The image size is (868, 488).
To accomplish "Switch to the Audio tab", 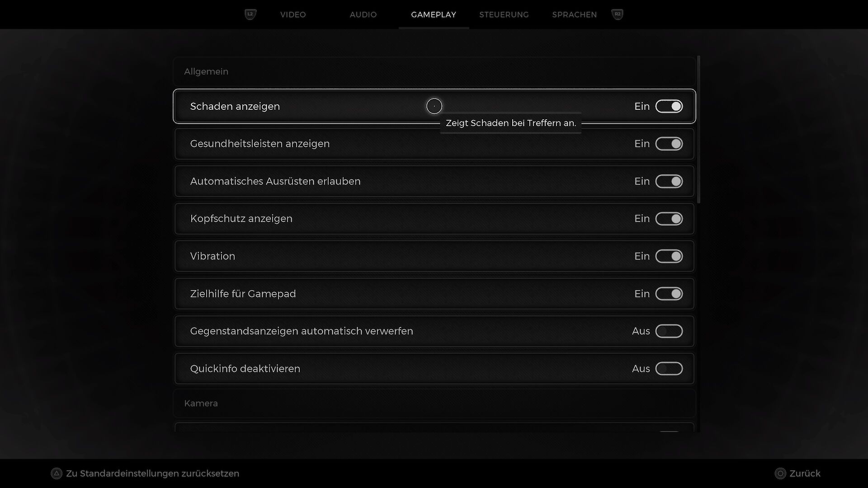I will (363, 14).
